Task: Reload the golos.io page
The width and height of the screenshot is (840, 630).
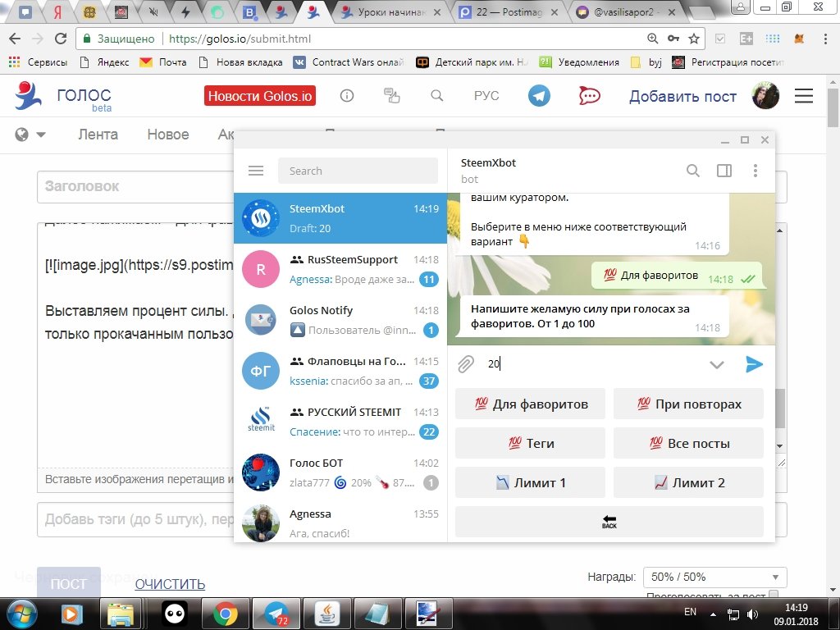Action: (61, 39)
